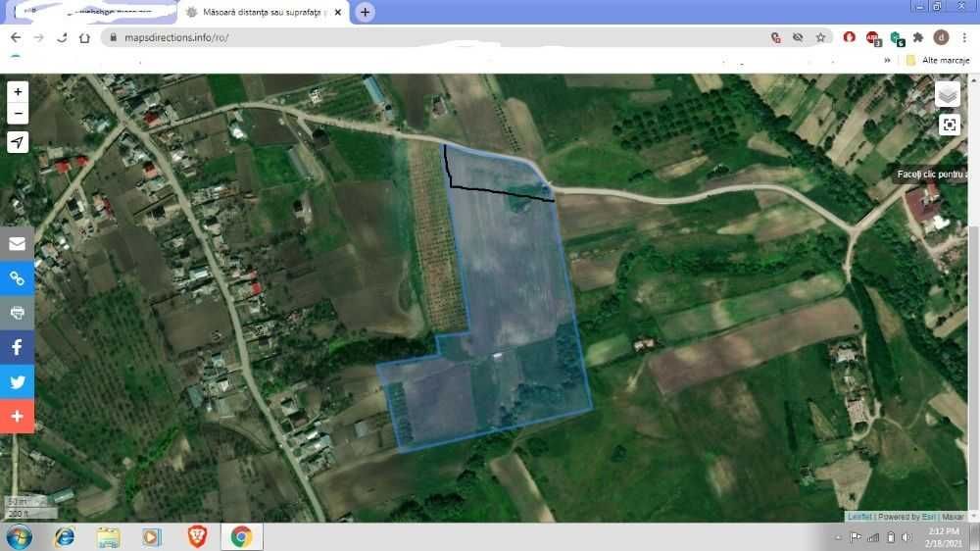Click the eye-crossed tracking icon in address bar
This screenshot has width=980, height=551.
pos(798,37)
